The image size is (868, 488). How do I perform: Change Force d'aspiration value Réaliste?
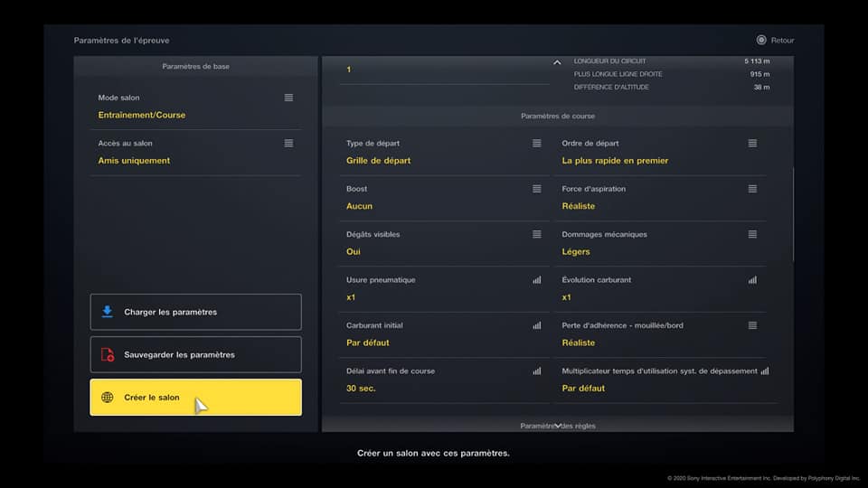[578, 206]
